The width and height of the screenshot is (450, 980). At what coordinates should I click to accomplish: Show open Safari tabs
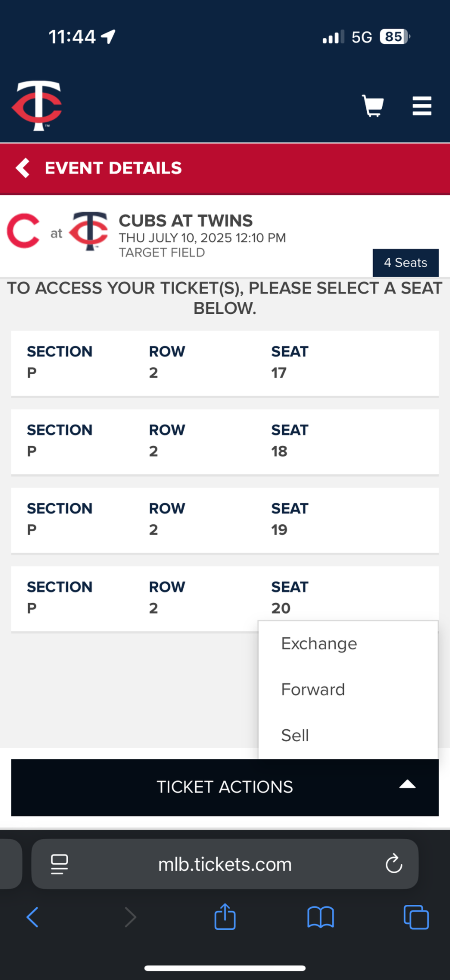416,917
